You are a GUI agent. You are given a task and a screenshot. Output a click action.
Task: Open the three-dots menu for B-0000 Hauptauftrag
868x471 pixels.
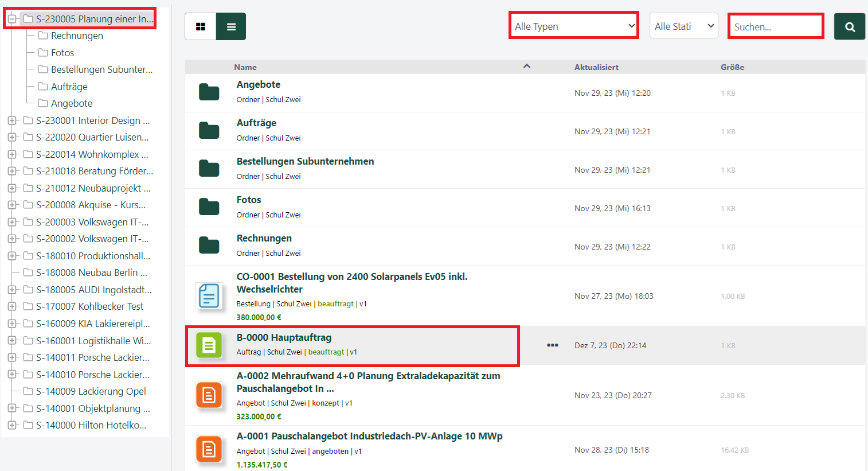click(x=552, y=345)
